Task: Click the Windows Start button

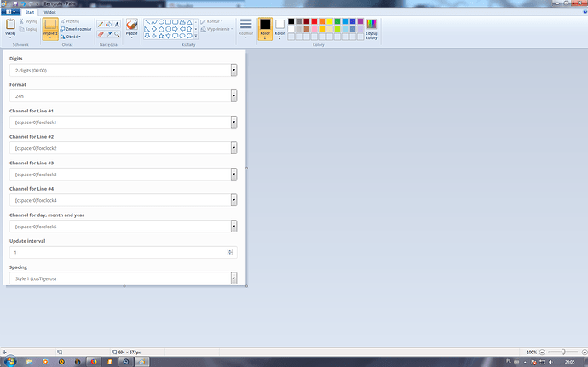Action: coord(7,361)
